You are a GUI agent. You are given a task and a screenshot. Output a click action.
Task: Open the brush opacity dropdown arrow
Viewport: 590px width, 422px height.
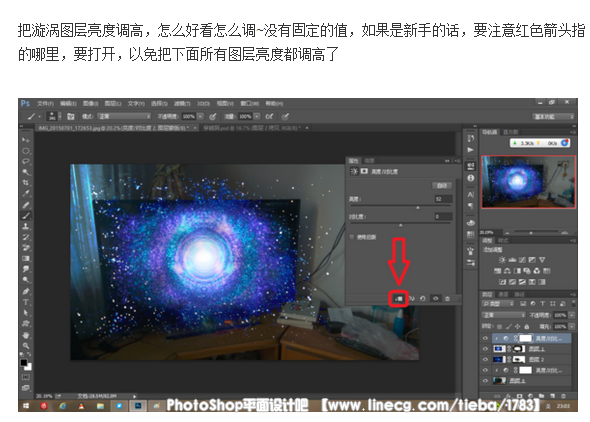click(201, 116)
